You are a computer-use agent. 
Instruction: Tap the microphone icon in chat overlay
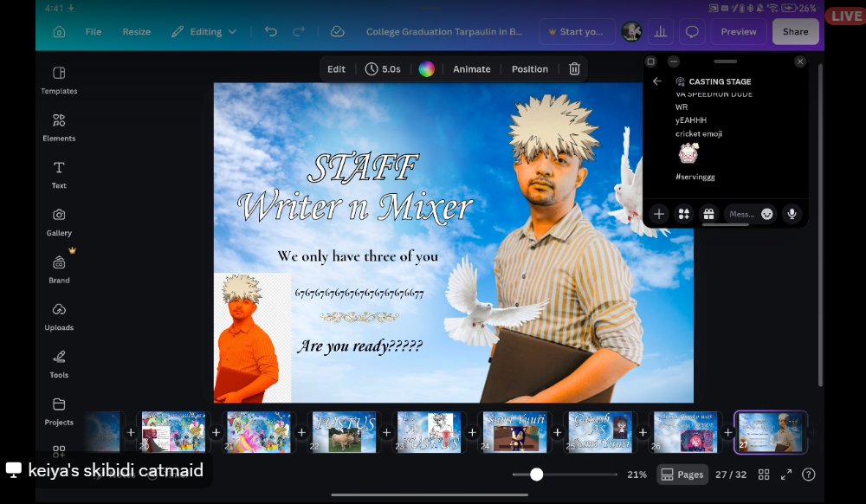[x=792, y=214]
